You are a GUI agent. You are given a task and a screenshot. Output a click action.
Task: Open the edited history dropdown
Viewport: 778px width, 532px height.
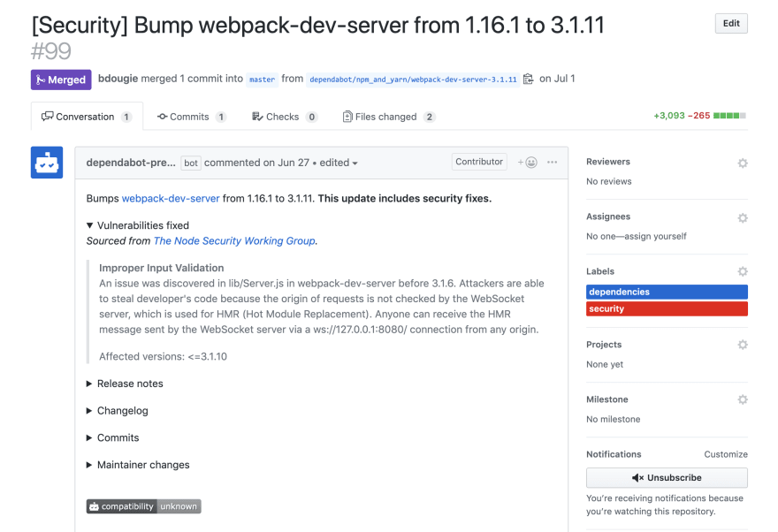[339, 163]
